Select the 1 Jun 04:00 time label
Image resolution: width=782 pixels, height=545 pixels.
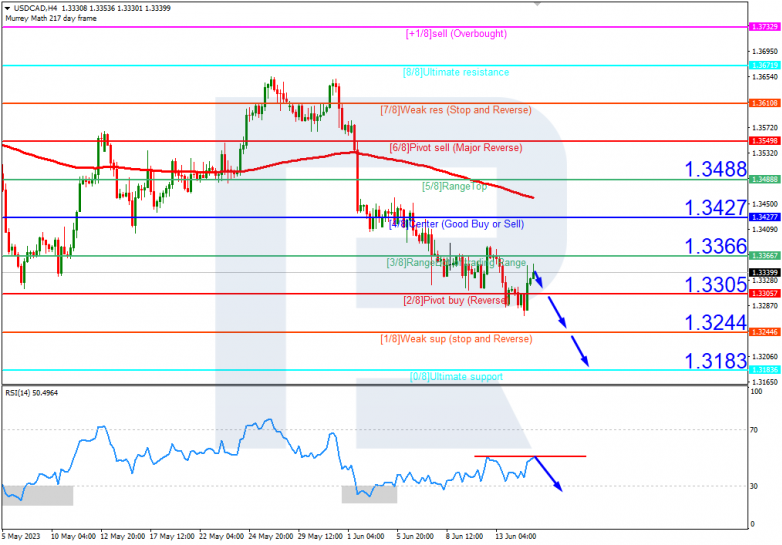pos(366,537)
